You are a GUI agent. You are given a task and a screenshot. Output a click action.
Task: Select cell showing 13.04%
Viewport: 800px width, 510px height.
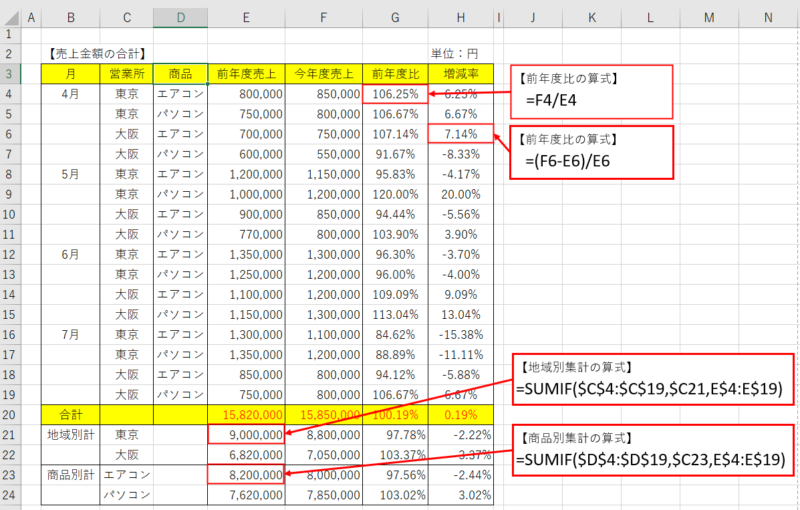pyautogui.click(x=461, y=315)
